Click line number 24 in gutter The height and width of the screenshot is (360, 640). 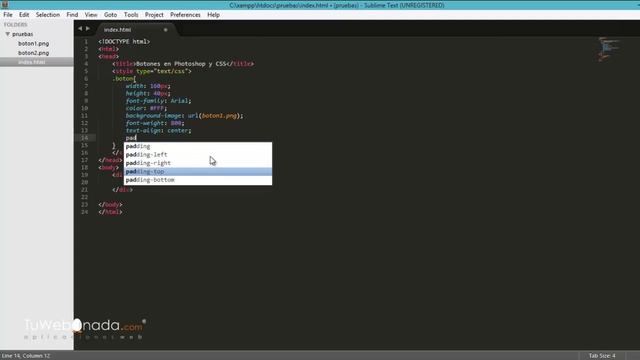point(84,212)
